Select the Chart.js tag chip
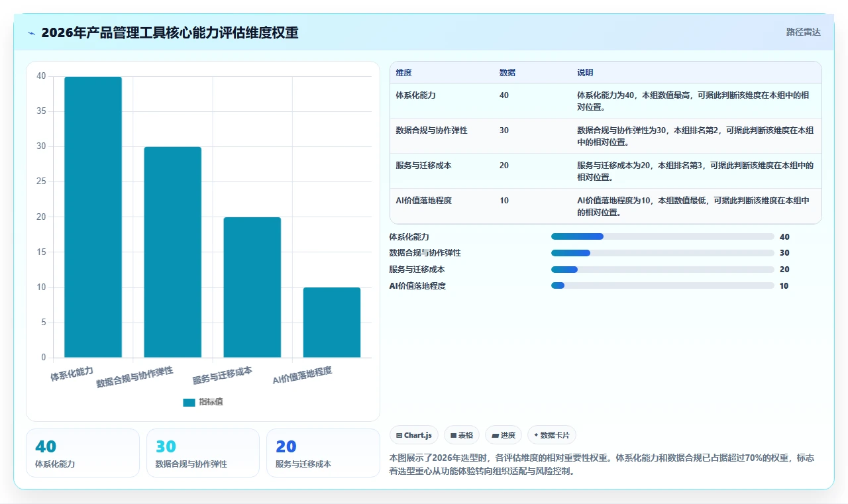 click(x=414, y=435)
